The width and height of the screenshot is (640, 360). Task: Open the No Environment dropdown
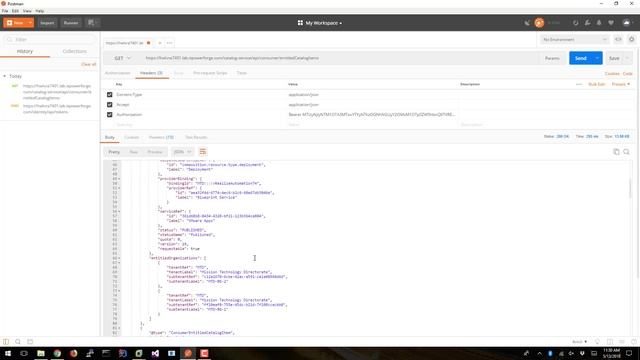point(574,40)
